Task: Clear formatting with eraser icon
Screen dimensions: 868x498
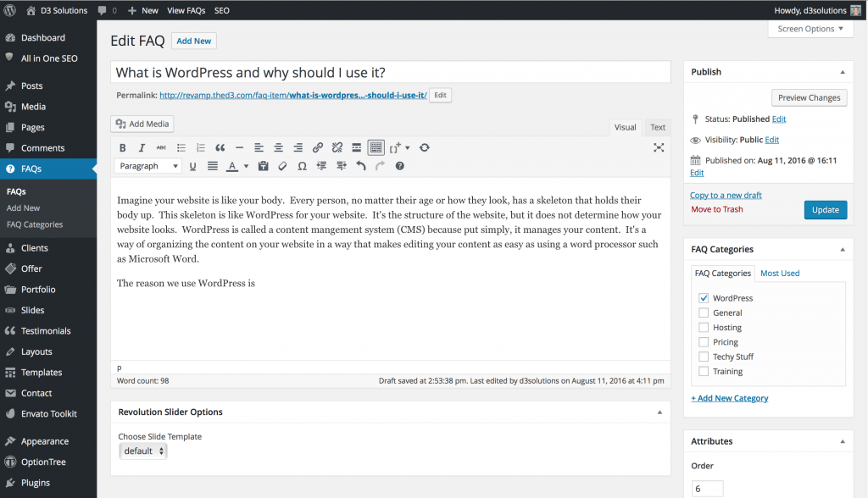Action: [282, 166]
